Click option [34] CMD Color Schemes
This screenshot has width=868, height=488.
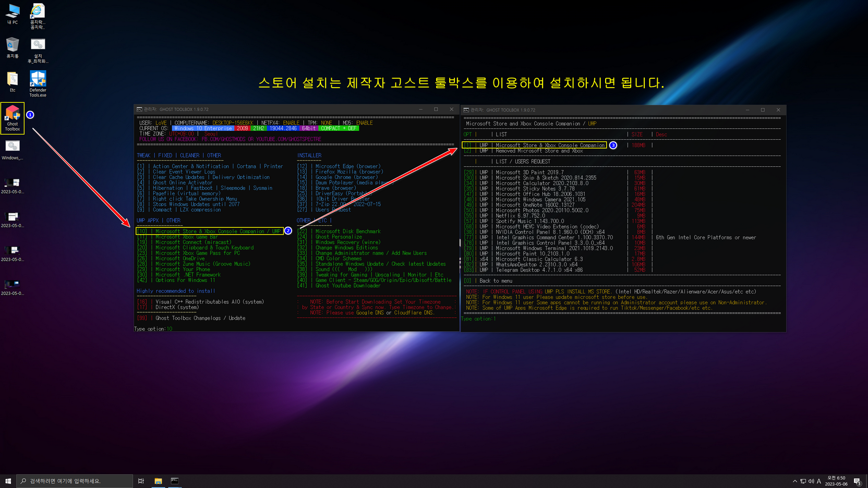point(329,258)
